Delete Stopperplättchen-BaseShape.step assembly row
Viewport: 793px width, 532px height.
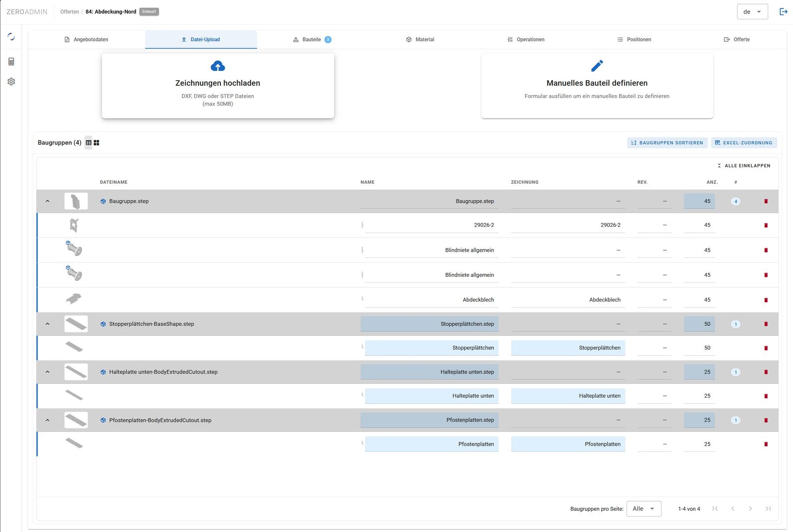coord(766,324)
